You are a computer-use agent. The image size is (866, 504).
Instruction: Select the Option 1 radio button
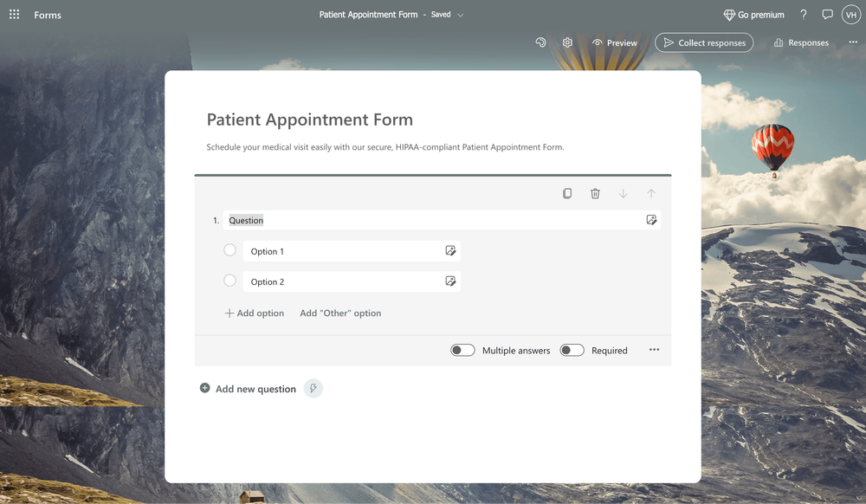230,249
